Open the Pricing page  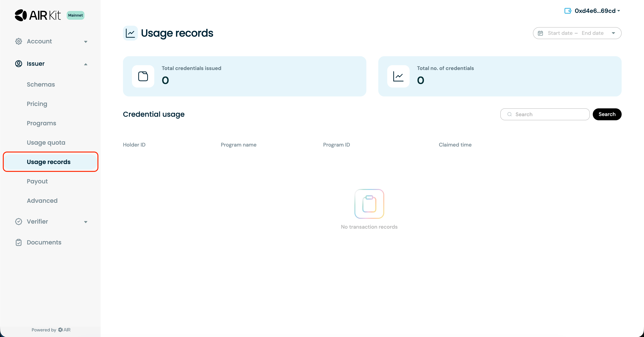[37, 104]
